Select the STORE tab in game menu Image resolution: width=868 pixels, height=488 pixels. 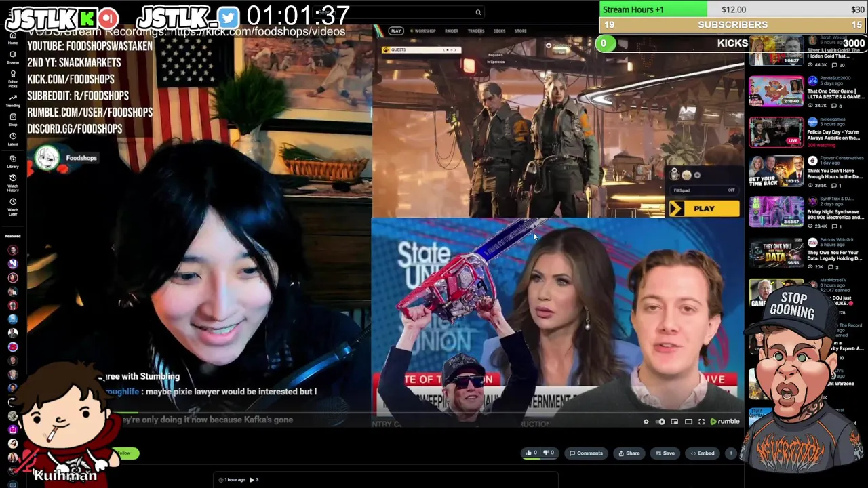point(521,31)
